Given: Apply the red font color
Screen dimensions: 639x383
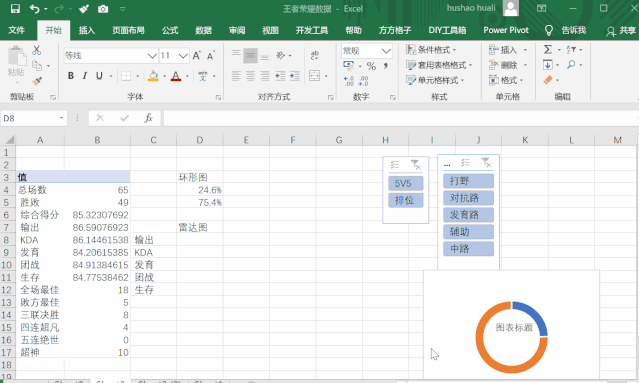Looking at the screenshot, I should click(176, 76).
